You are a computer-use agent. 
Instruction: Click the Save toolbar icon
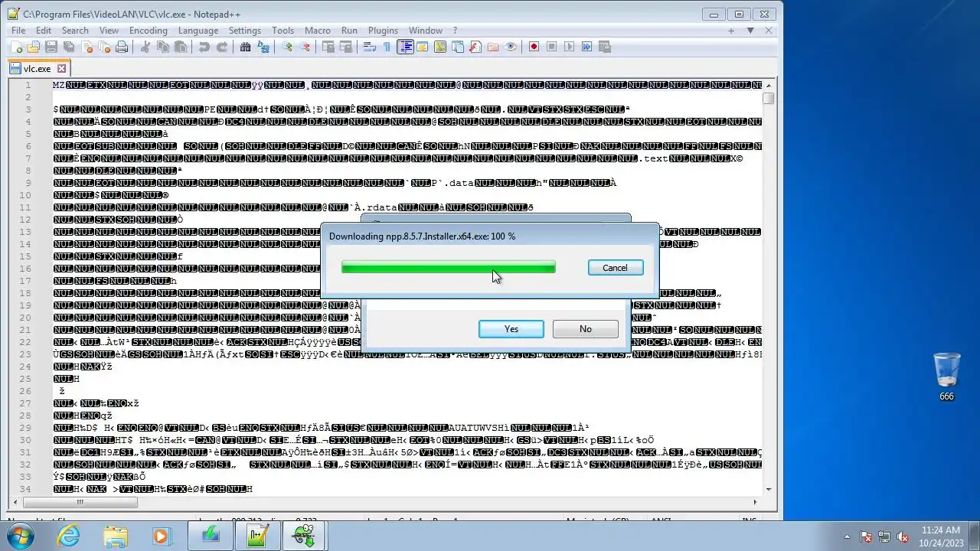52,47
